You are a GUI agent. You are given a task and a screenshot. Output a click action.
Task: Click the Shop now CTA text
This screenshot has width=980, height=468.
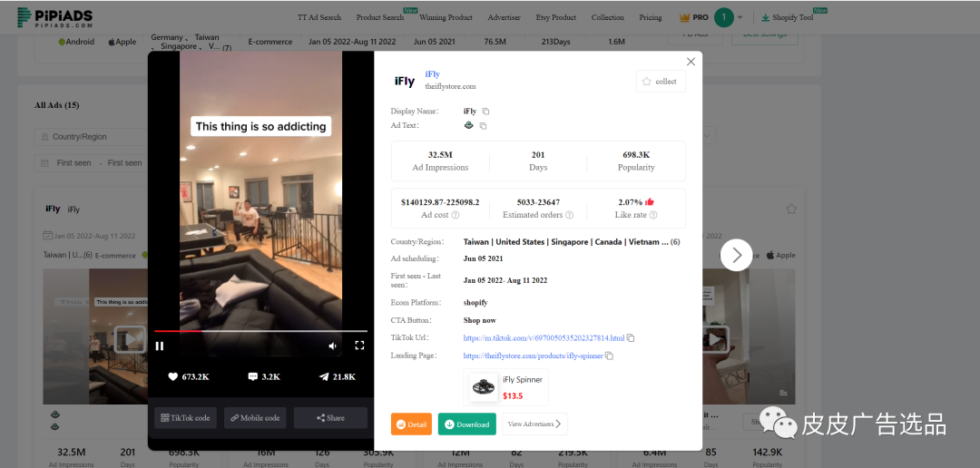click(479, 320)
